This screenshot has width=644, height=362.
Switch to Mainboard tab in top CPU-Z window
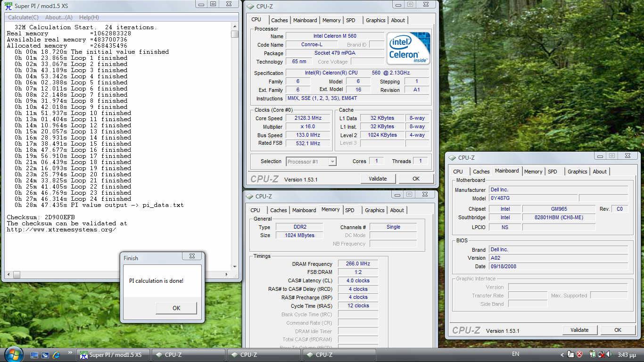(x=305, y=20)
